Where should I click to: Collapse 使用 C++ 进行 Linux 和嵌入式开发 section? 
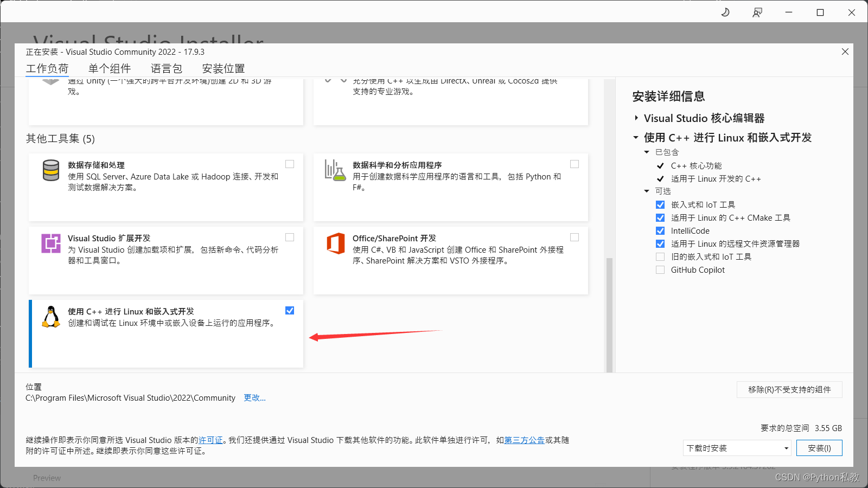tap(636, 137)
